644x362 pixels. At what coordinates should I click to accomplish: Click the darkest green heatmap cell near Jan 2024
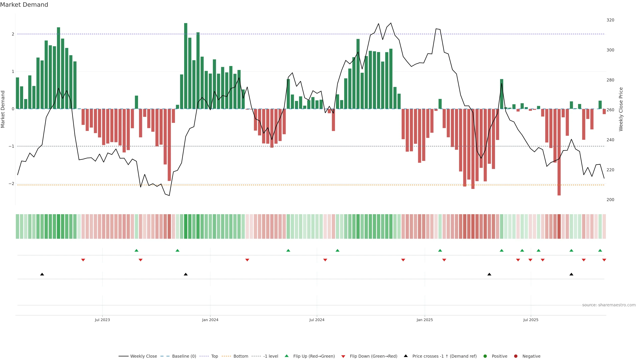[x=185, y=226]
